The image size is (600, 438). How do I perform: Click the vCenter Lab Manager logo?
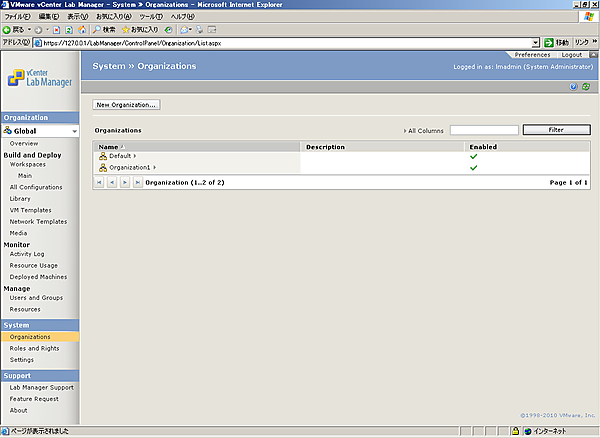40,78
